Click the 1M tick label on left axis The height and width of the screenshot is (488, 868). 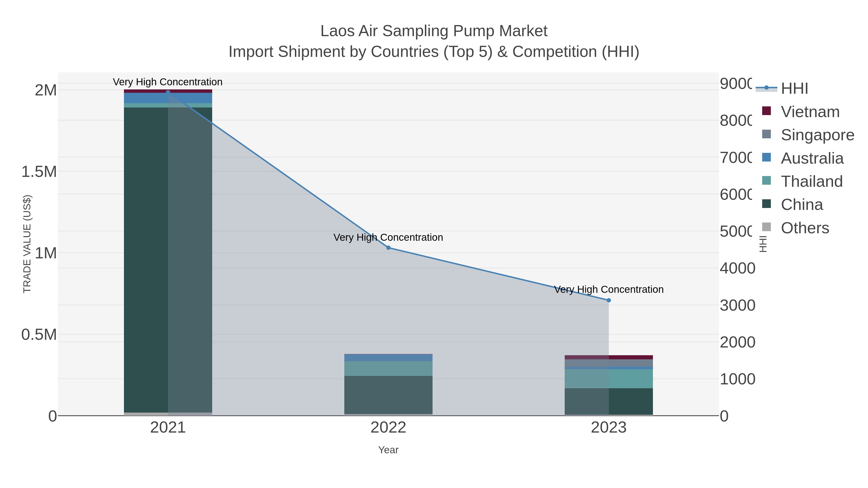tap(46, 253)
